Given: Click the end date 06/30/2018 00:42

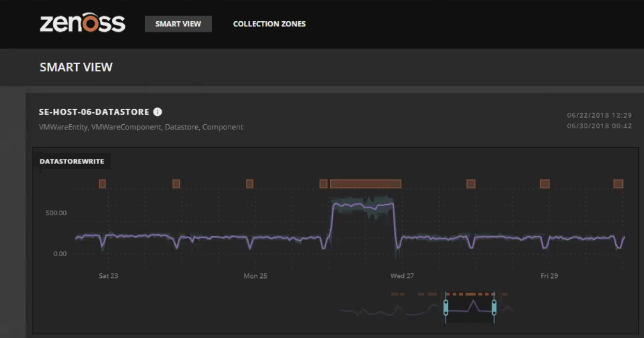Looking at the screenshot, I should (x=599, y=126).
